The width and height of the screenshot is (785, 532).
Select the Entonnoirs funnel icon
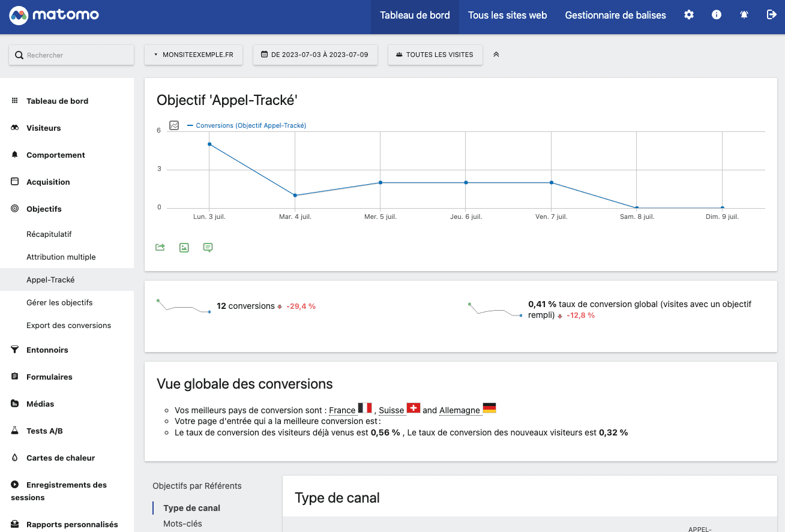14,350
